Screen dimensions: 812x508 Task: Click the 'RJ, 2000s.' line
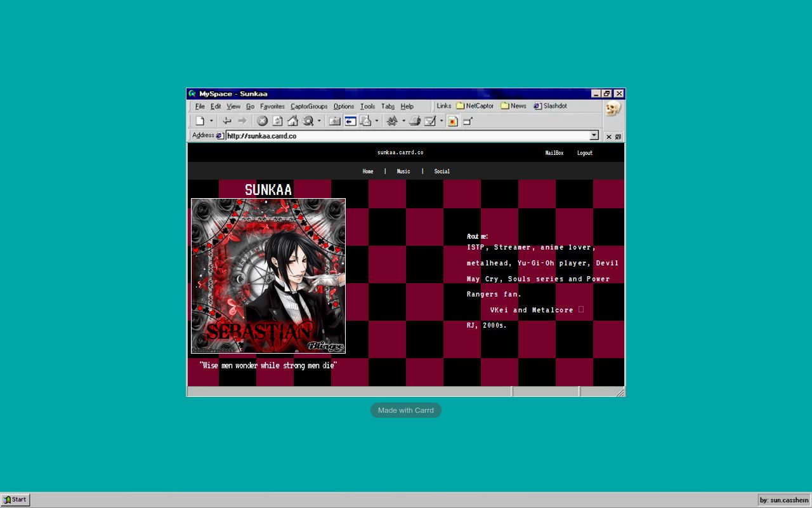pyautogui.click(x=487, y=325)
